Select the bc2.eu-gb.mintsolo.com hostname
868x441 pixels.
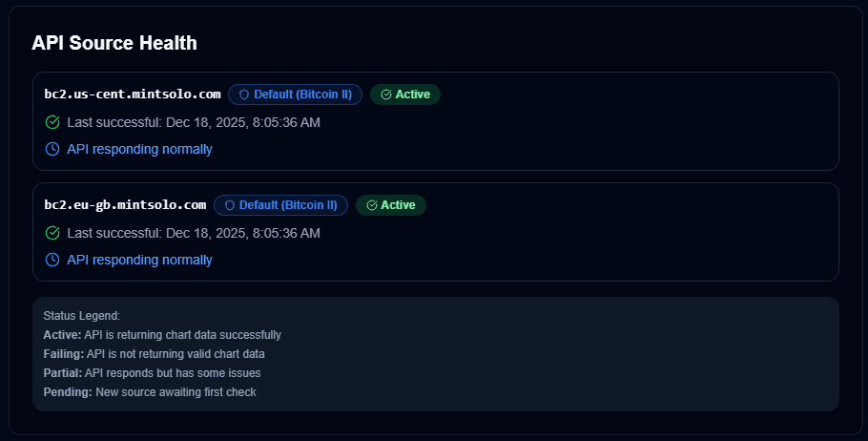[x=125, y=205]
